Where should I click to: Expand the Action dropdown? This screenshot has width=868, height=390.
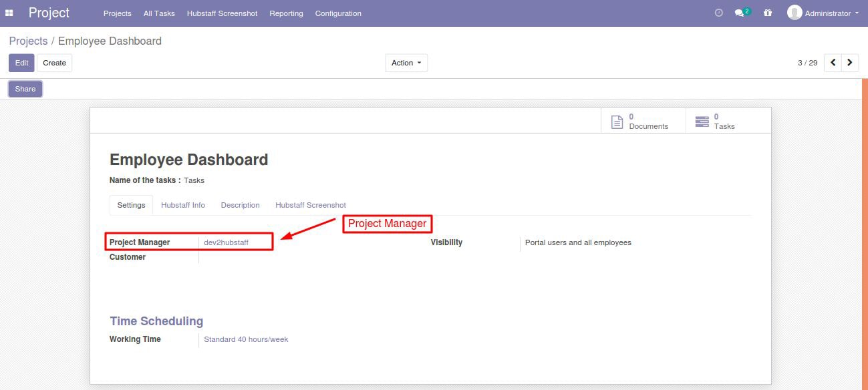(406, 63)
